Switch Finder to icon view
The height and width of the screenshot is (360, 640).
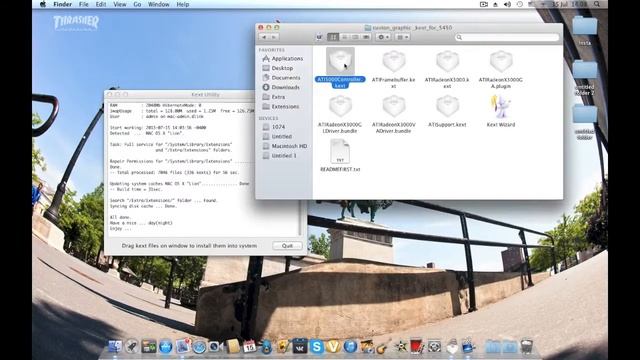[333, 37]
